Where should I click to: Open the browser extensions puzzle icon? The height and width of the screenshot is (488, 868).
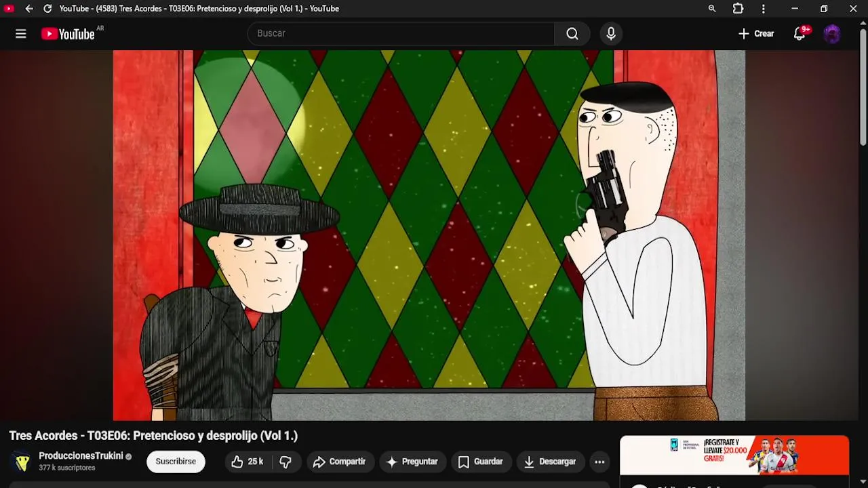pyautogui.click(x=738, y=9)
